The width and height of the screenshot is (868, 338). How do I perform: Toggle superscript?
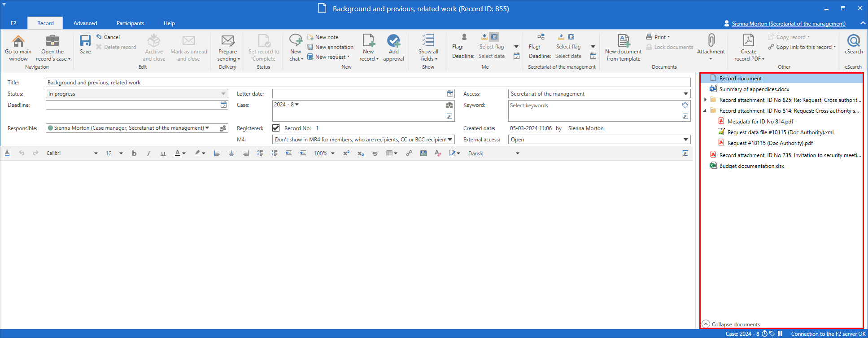tap(346, 153)
